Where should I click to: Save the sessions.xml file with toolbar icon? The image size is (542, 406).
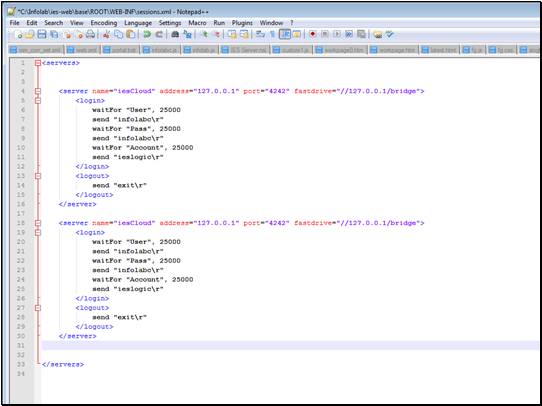tap(42, 34)
